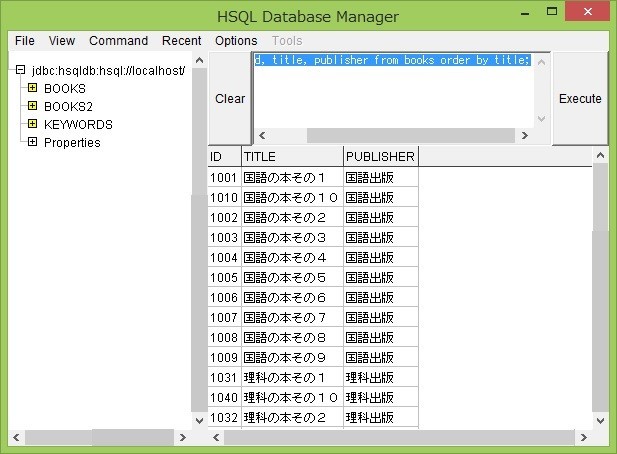617x454 pixels.
Task: Select the title cell 国語の本その５
Action: (292, 278)
